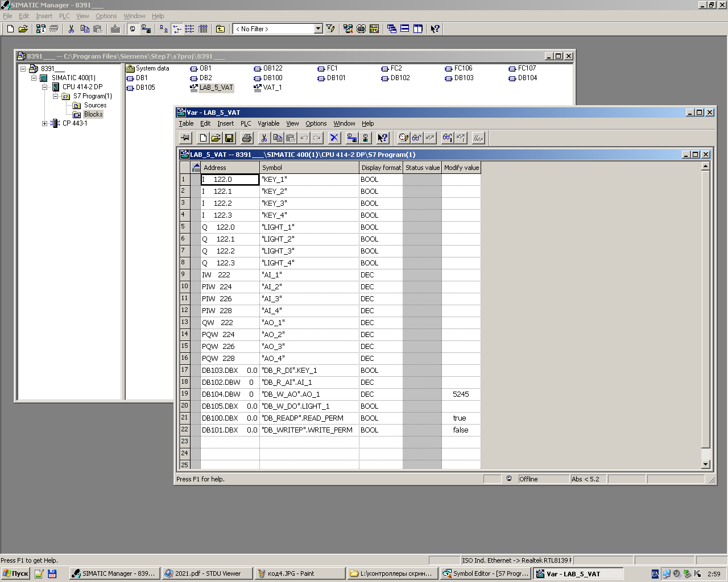
Task: Switch to Symbol Editor taskbar button
Action: point(486,573)
